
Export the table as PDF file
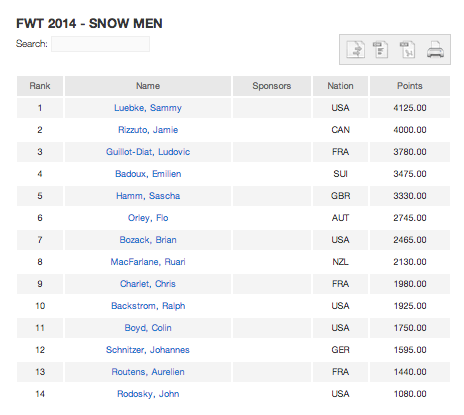click(407, 49)
